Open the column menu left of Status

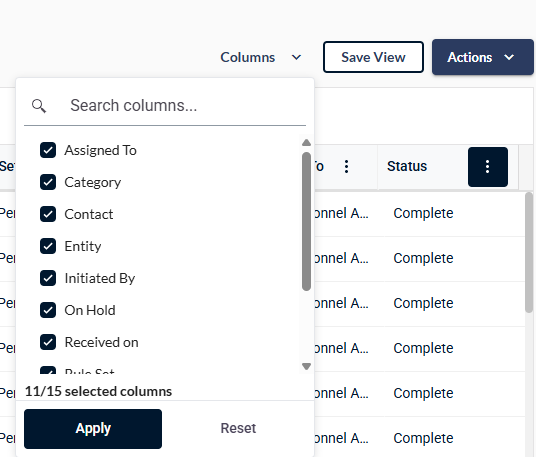click(x=346, y=166)
